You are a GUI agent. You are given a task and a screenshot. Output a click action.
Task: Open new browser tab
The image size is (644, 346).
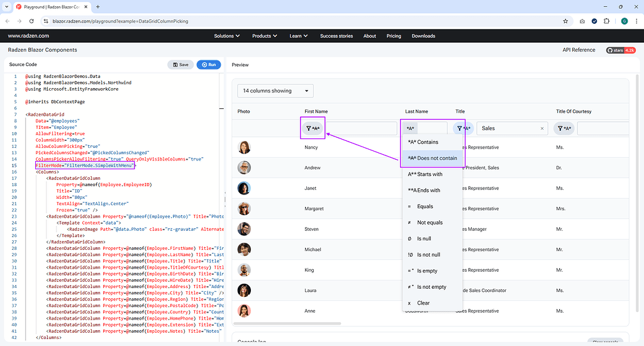pyautogui.click(x=97, y=6)
